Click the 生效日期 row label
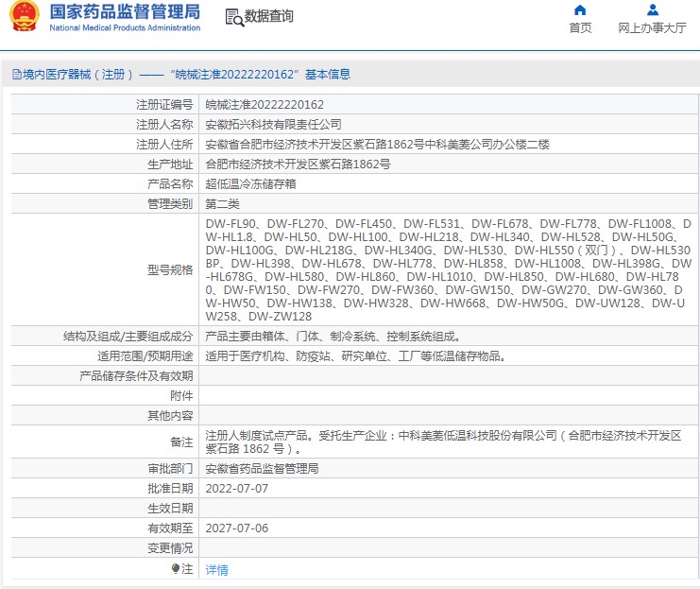The image size is (700, 589). point(170,509)
